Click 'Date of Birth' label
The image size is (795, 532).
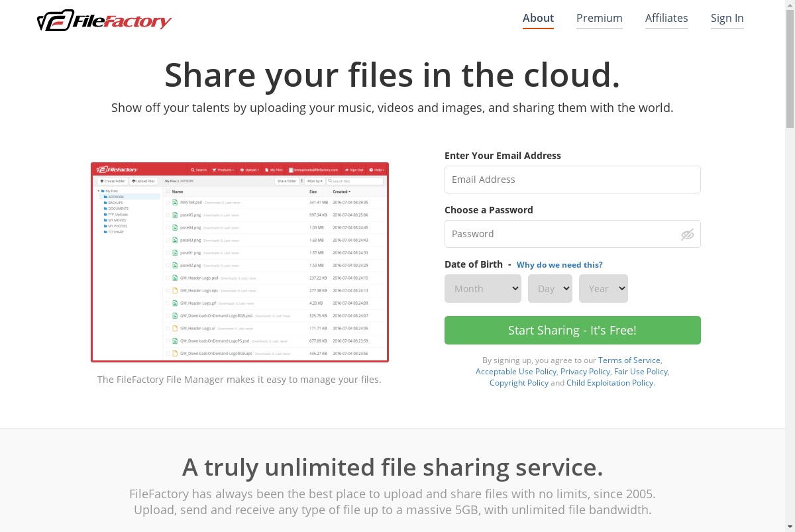pyautogui.click(x=474, y=264)
